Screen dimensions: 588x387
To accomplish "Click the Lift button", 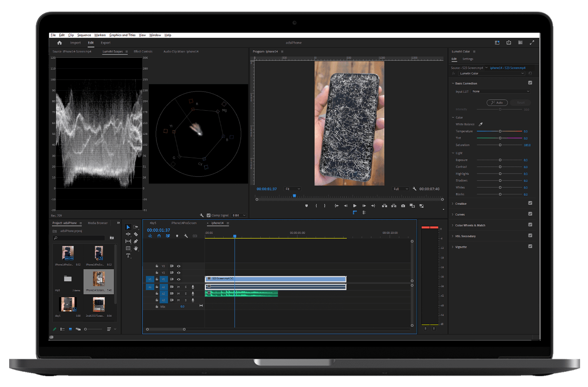I will 384,206.
